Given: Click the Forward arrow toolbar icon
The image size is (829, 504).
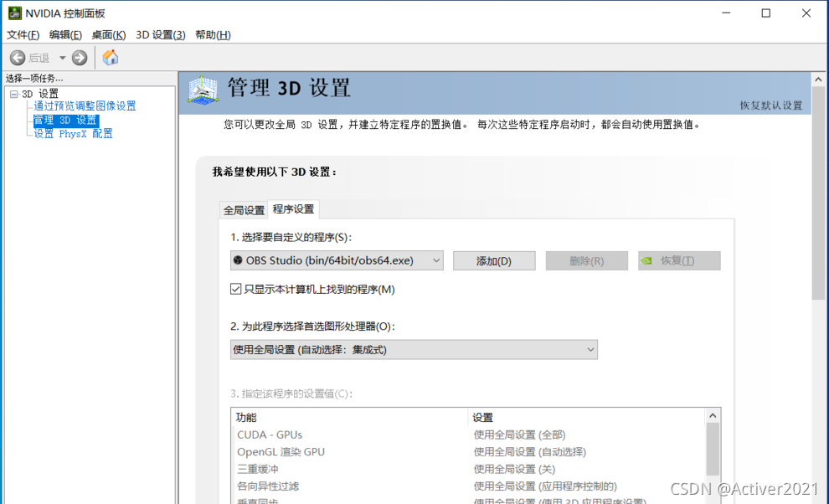Looking at the screenshot, I should [80, 58].
